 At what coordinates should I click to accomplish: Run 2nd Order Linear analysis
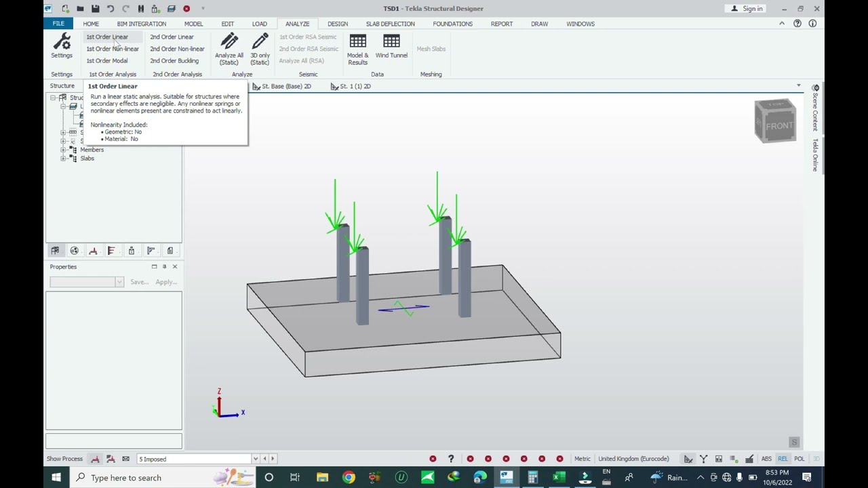172,37
